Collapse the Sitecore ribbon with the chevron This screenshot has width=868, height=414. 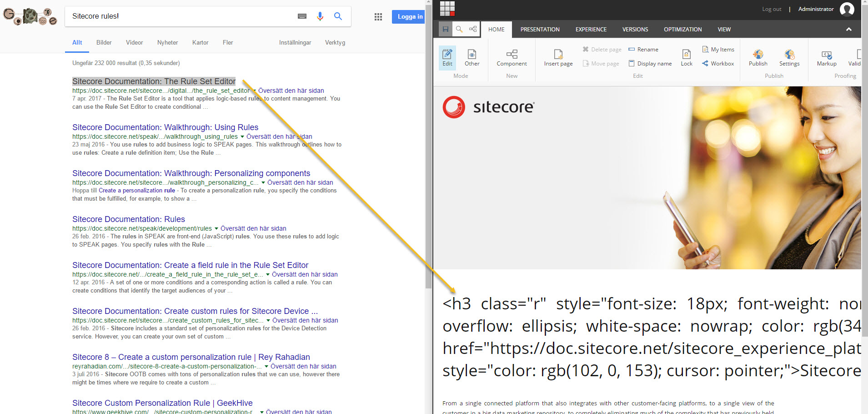click(848, 29)
